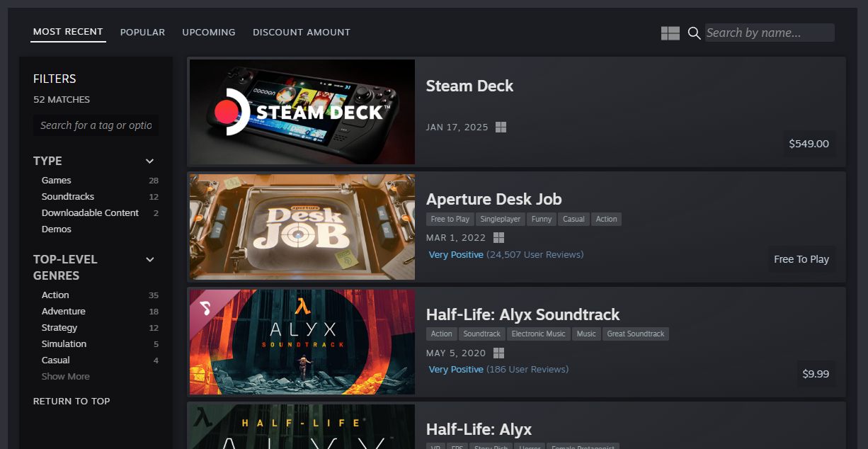Click Return to Top link

(72, 402)
